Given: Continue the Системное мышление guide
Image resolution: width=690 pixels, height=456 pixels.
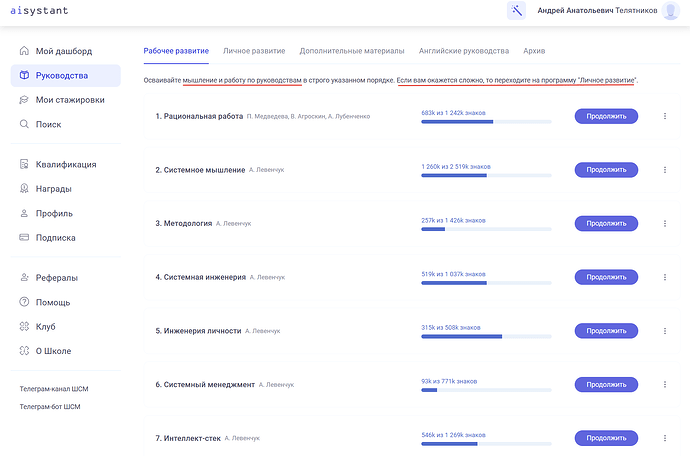Looking at the screenshot, I should click(606, 170).
